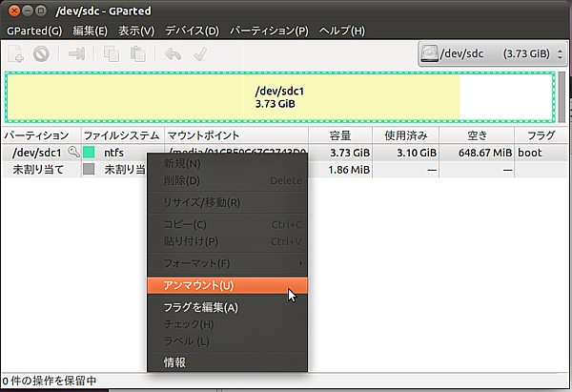Choose フラグを編集(A) in the context menu
This screenshot has width=572, height=392.
coord(227,307)
